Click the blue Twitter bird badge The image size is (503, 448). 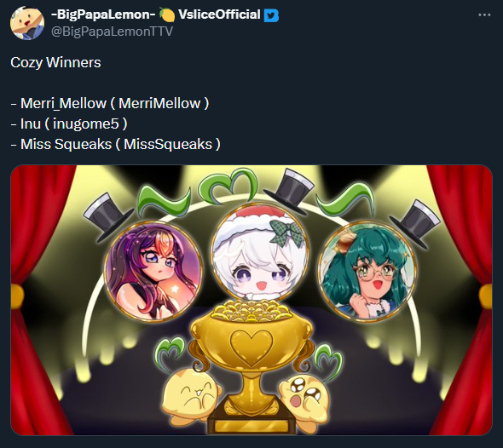tap(271, 15)
